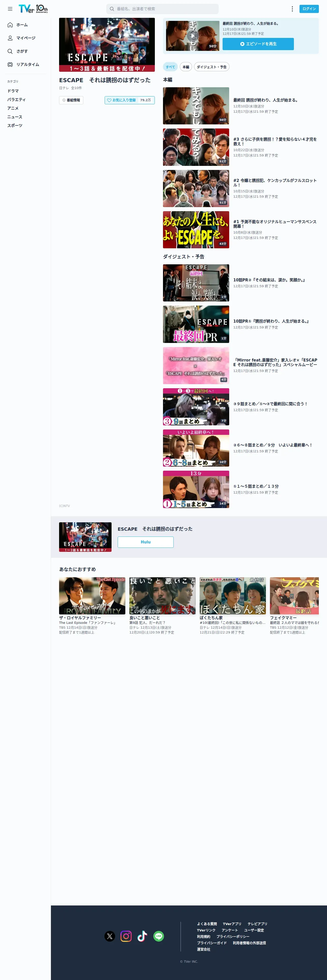Open the スポーツ category

point(15,125)
